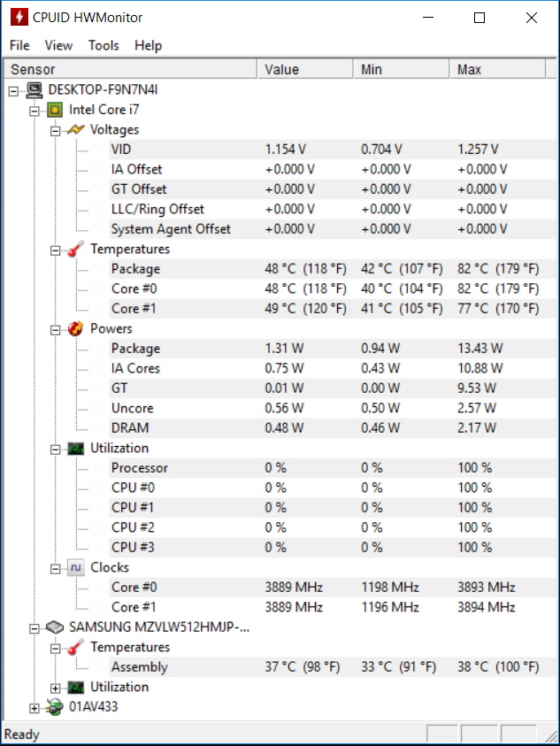Open the Tools menu
Image resolution: width=560 pixels, height=746 pixels.
coord(104,45)
